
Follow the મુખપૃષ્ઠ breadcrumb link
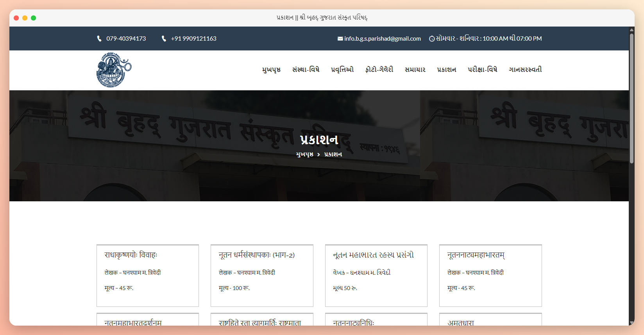point(305,154)
